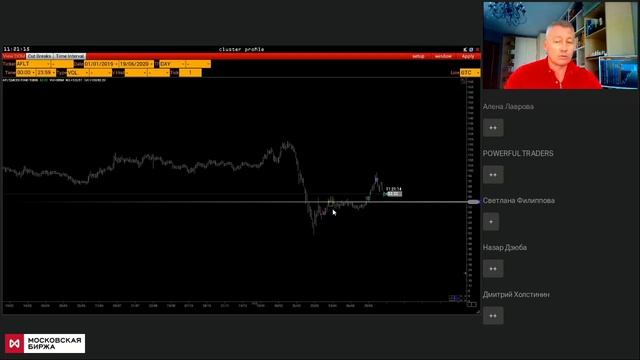Click the K arrow icon in title bar
Image resolution: width=640 pixels, height=360 pixels.
[x=464, y=49]
